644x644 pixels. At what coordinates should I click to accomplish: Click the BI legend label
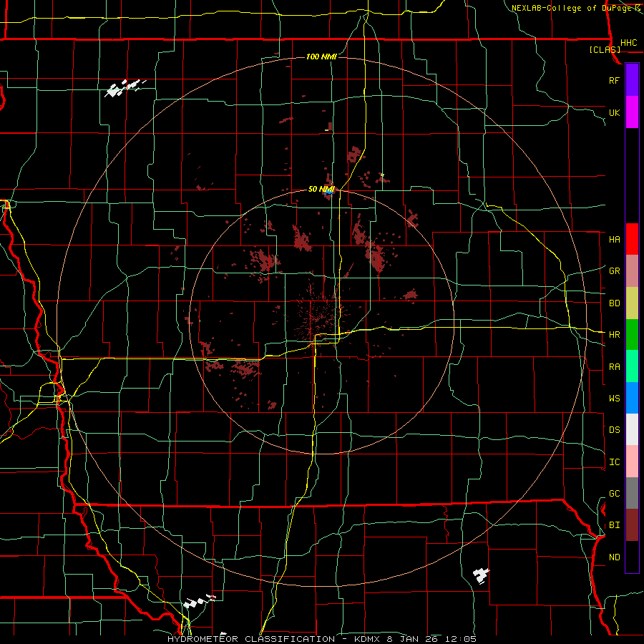tap(614, 525)
